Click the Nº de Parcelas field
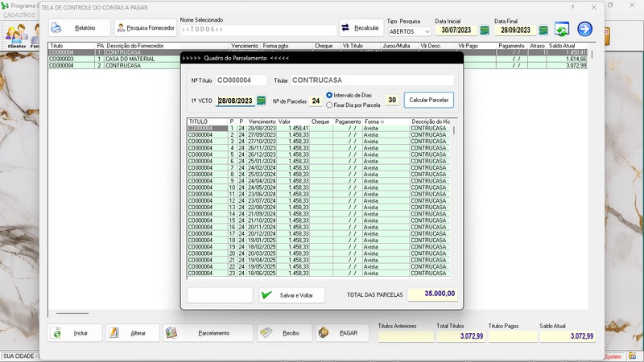The height and width of the screenshot is (362, 644). (316, 101)
